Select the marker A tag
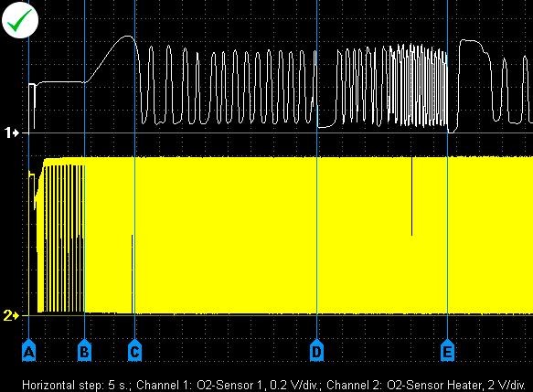 coord(29,350)
